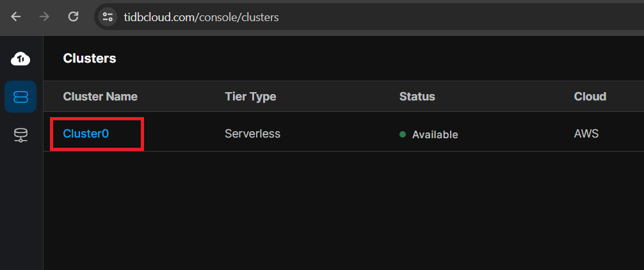
Task: Click the green status dot next to Available
Action: (403, 134)
